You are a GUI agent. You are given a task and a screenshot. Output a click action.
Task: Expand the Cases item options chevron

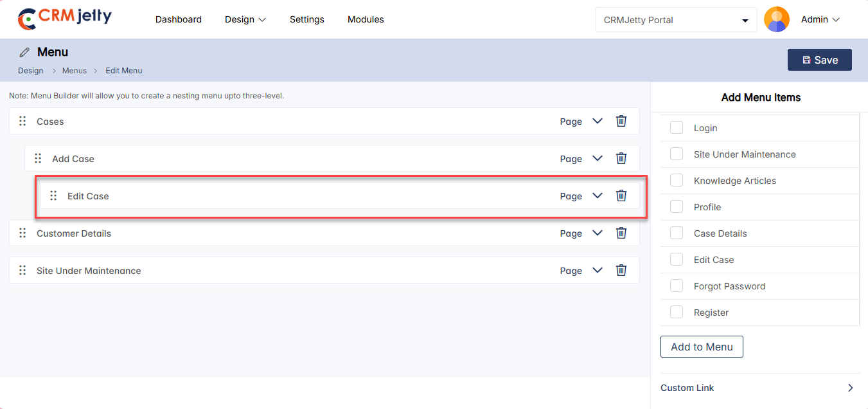pyautogui.click(x=598, y=121)
